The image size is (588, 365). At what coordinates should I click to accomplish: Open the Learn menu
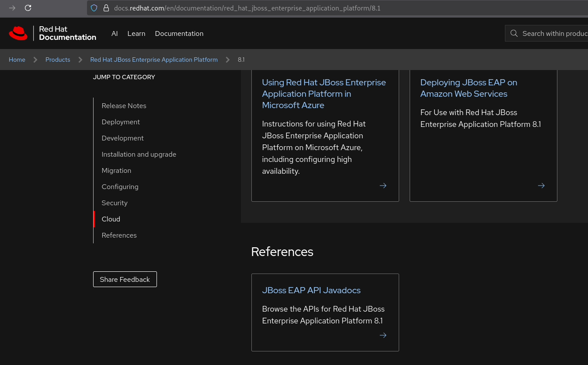click(x=136, y=34)
